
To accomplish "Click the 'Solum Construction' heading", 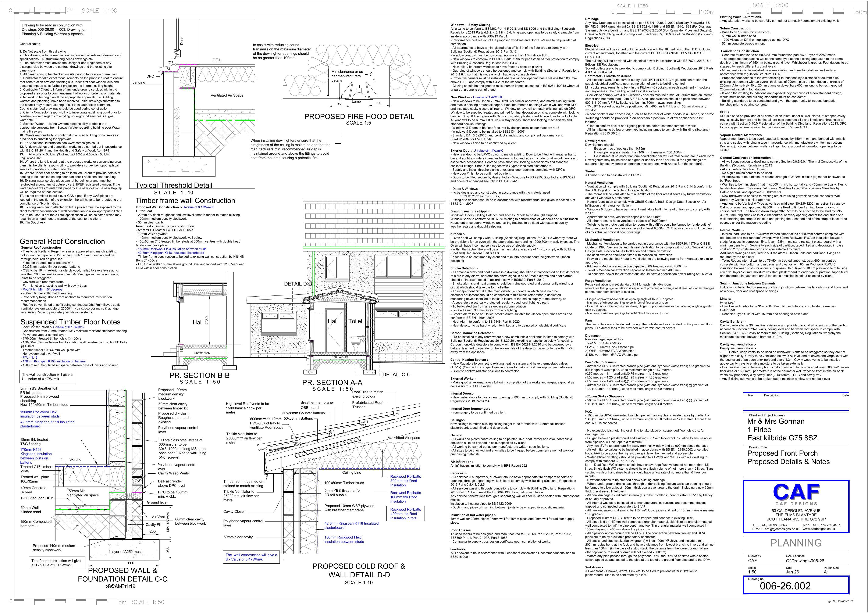I will (735, 28).
